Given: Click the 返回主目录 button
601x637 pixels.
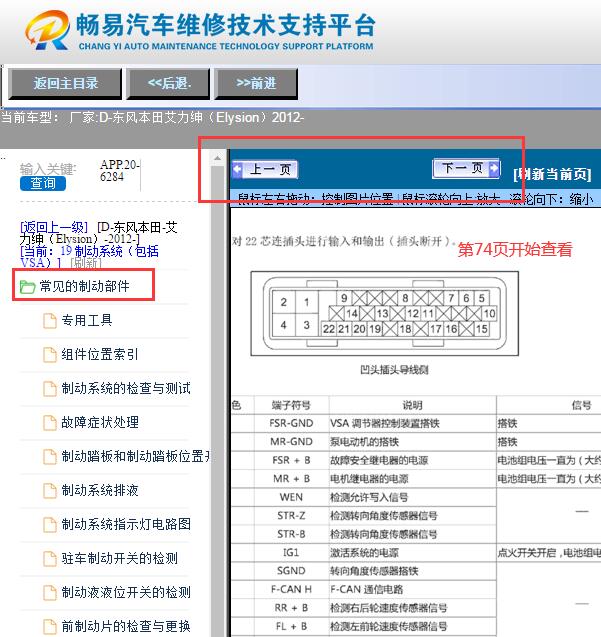Looking at the screenshot, I should (65, 84).
